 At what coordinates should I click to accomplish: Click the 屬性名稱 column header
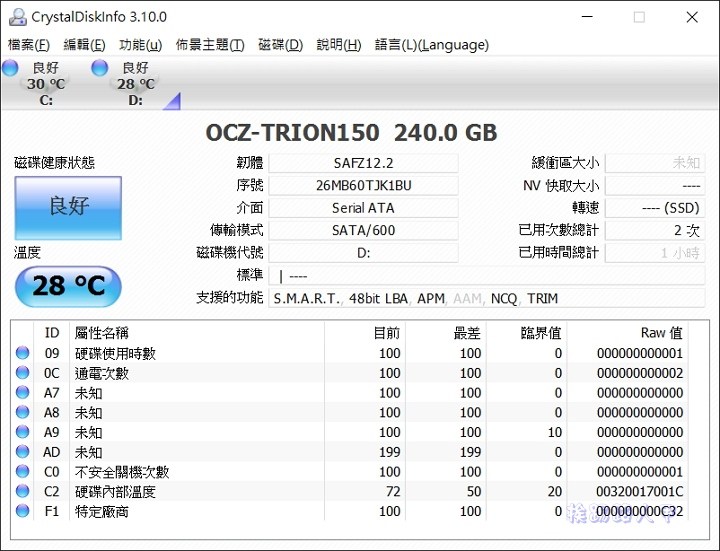(x=197, y=333)
